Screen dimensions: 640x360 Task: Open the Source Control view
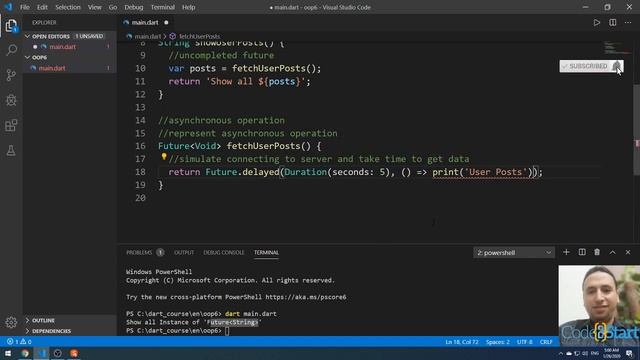(x=11, y=75)
